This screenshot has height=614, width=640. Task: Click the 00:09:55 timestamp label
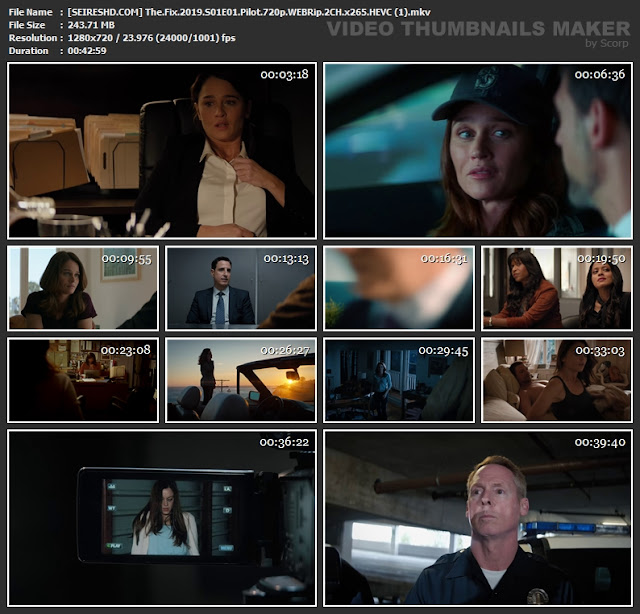[x=126, y=258]
